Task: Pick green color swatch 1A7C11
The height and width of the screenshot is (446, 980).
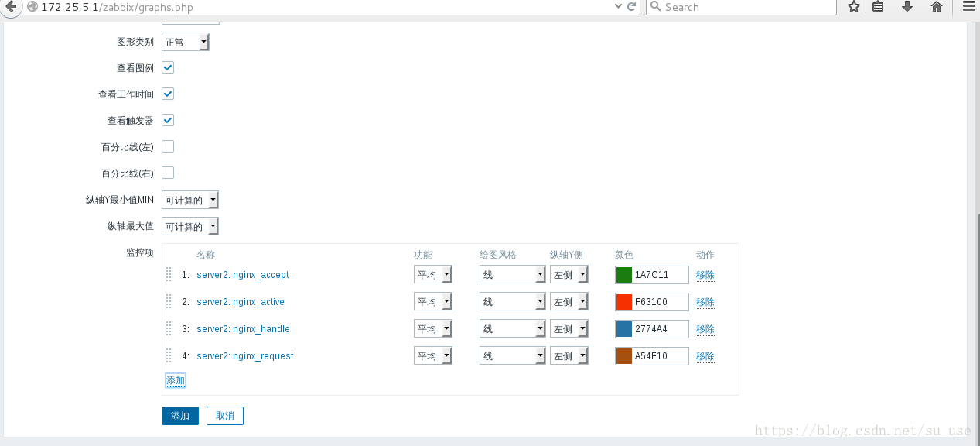Action: pos(624,275)
